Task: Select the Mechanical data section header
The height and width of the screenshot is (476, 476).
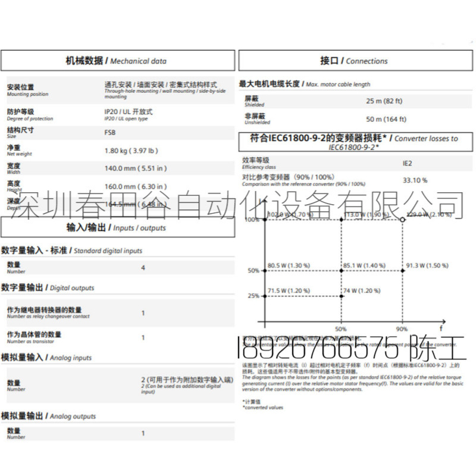Action: (x=117, y=60)
